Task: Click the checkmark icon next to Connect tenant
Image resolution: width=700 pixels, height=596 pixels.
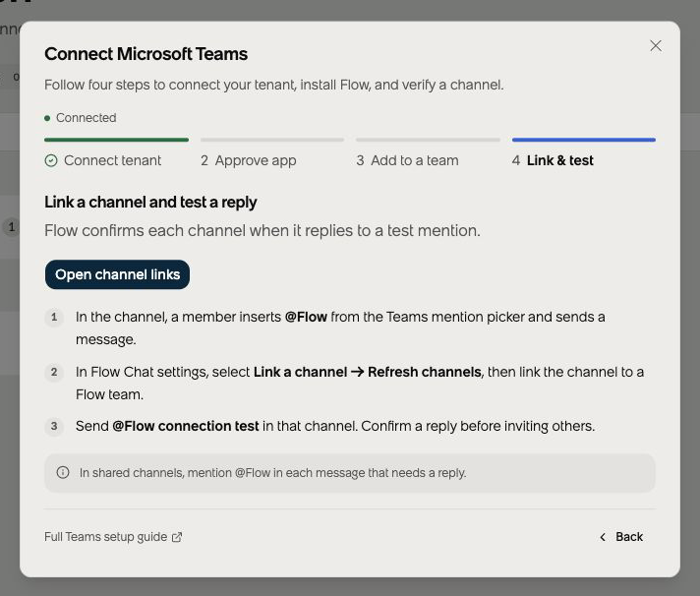Action: pyautogui.click(x=51, y=160)
